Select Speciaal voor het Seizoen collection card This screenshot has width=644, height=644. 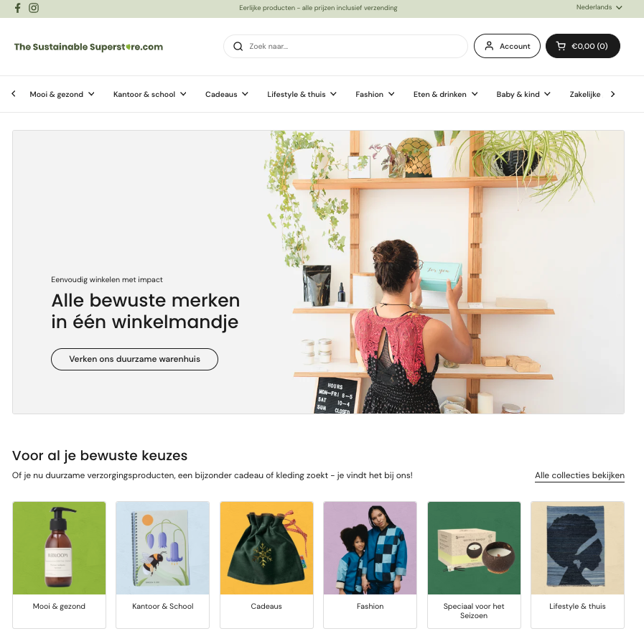pos(474,565)
